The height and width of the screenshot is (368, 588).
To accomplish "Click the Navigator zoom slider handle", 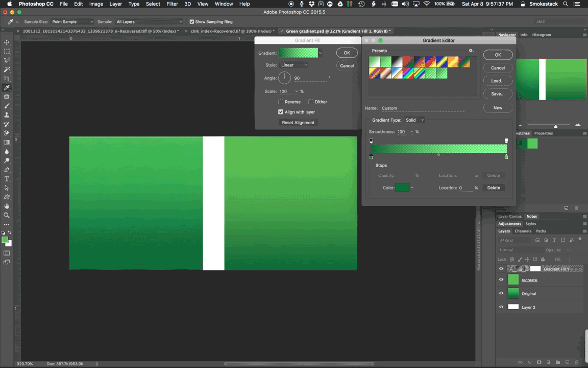I will [556, 126].
